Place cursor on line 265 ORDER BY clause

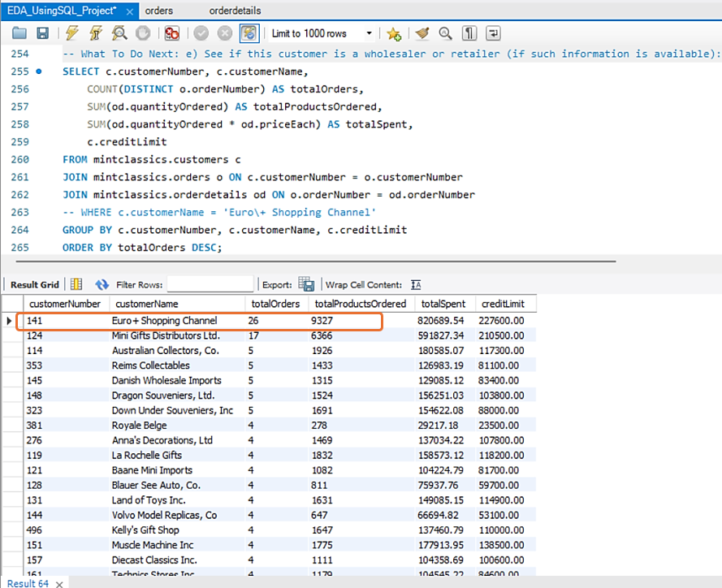click(142, 248)
